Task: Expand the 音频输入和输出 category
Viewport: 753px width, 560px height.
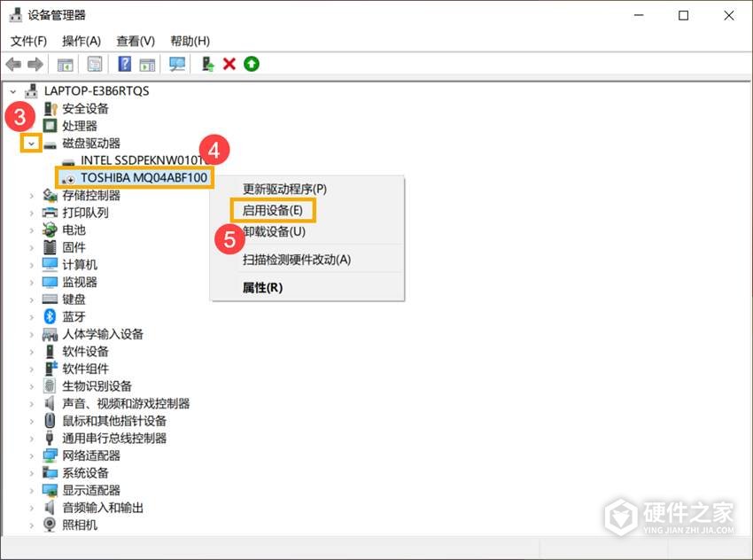Action: point(32,508)
